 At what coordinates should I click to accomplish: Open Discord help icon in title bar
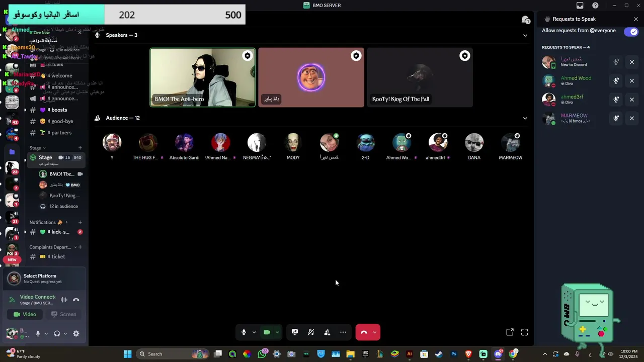pyautogui.click(x=596, y=6)
